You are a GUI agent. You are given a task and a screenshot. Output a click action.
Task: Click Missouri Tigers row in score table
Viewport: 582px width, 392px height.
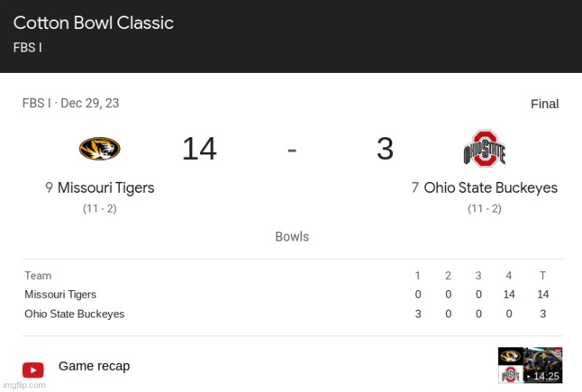(x=60, y=295)
